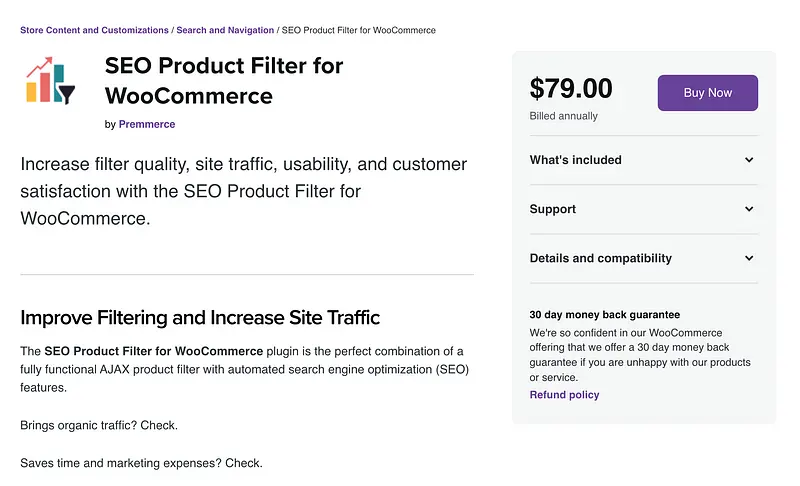Expand the Support section chevron
Viewport: 800px width, 486px height.
(749, 209)
